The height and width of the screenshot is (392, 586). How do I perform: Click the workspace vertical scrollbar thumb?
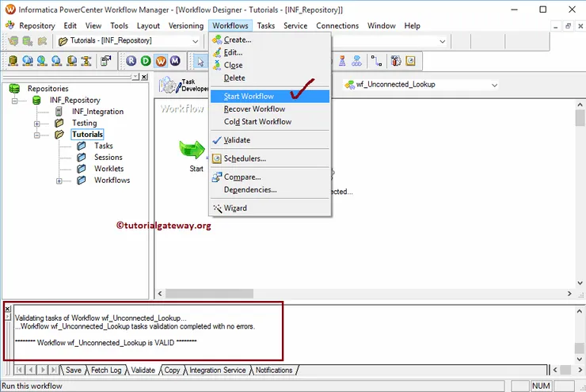tap(580, 118)
